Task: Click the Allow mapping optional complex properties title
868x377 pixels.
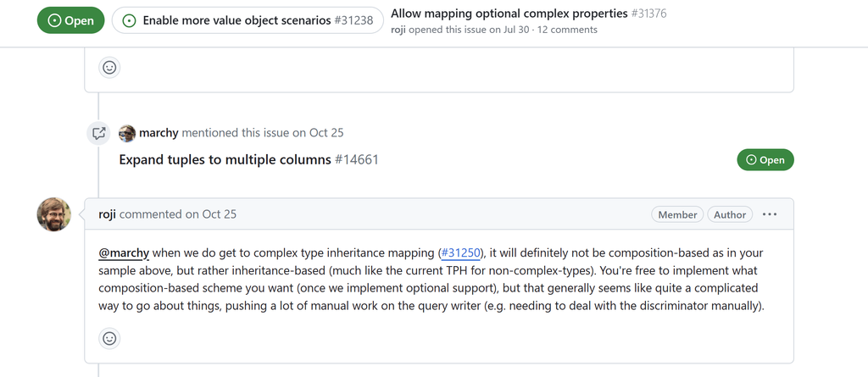Action: (x=509, y=14)
